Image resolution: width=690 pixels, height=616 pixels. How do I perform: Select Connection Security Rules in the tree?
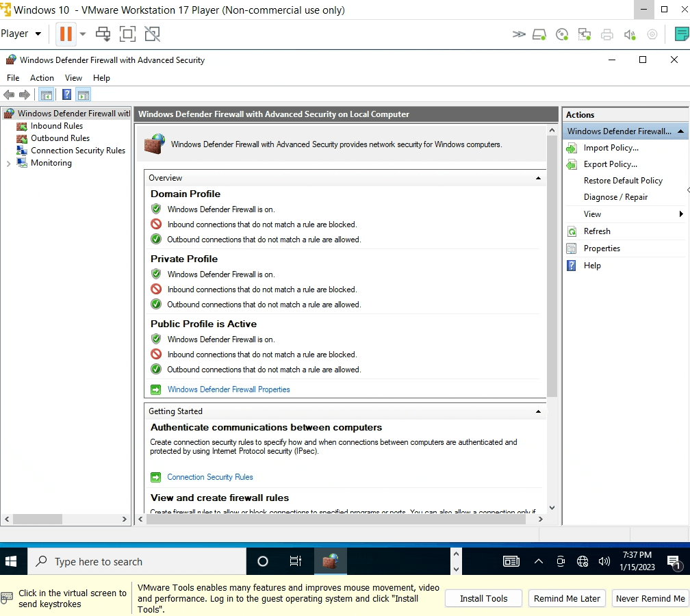click(78, 151)
